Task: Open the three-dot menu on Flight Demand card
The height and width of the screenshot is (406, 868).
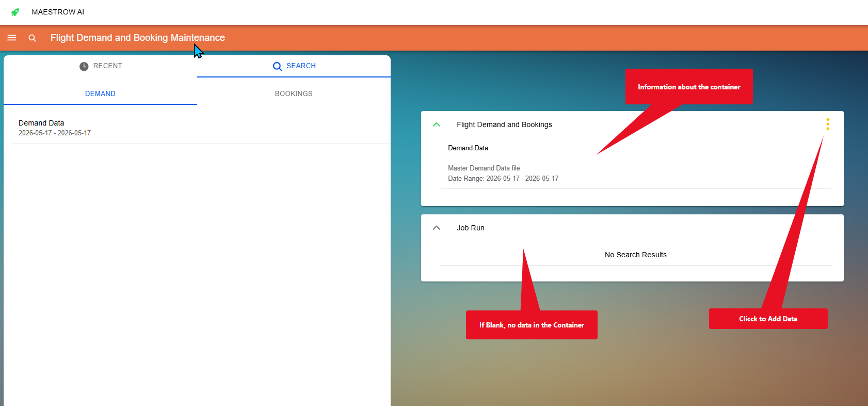Action: point(828,124)
